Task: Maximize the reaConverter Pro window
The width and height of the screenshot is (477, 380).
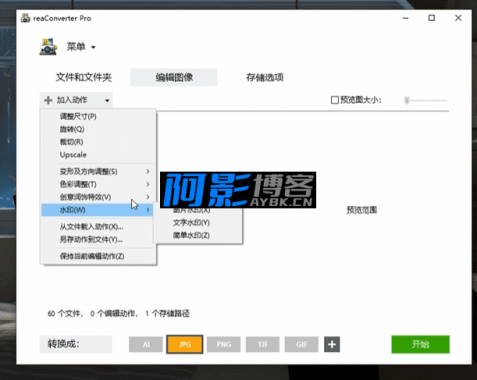Action: point(432,18)
